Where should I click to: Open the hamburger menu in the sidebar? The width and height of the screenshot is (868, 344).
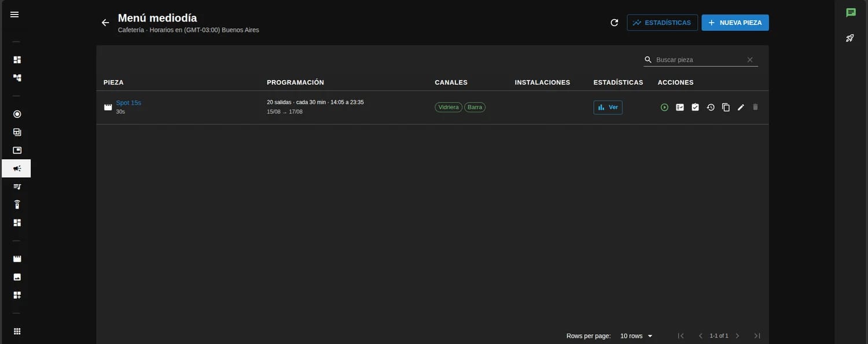14,14
